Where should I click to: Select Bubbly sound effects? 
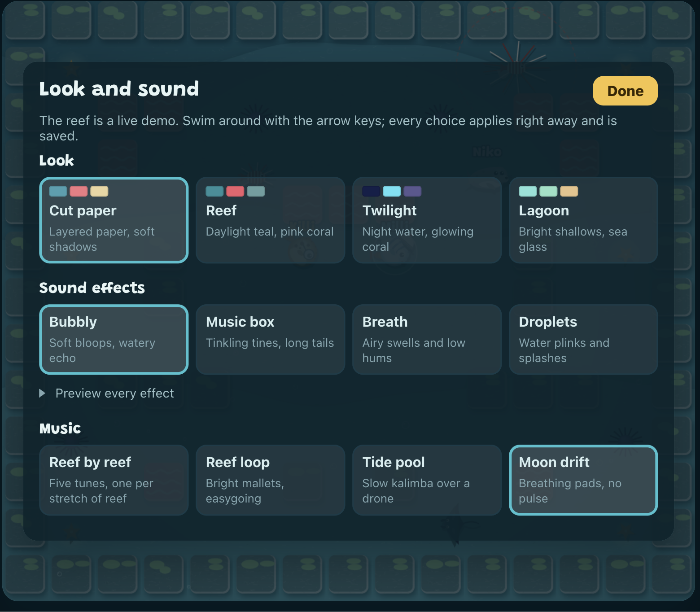click(114, 339)
